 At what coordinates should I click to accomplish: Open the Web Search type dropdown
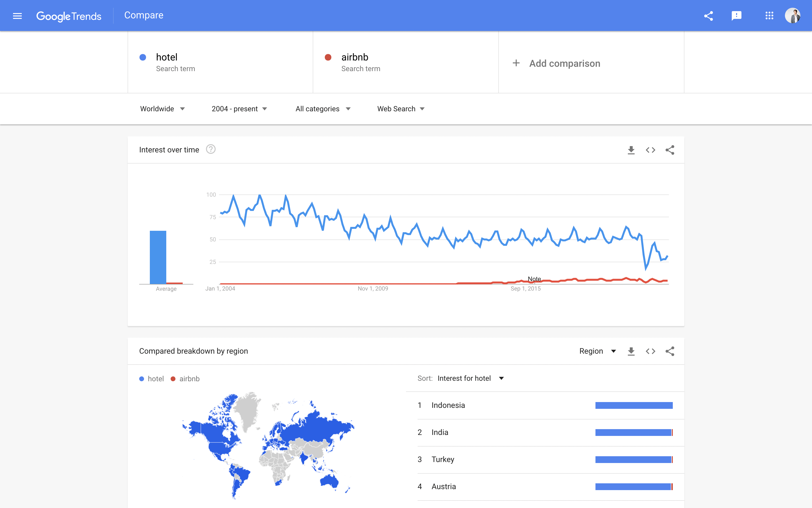click(401, 109)
